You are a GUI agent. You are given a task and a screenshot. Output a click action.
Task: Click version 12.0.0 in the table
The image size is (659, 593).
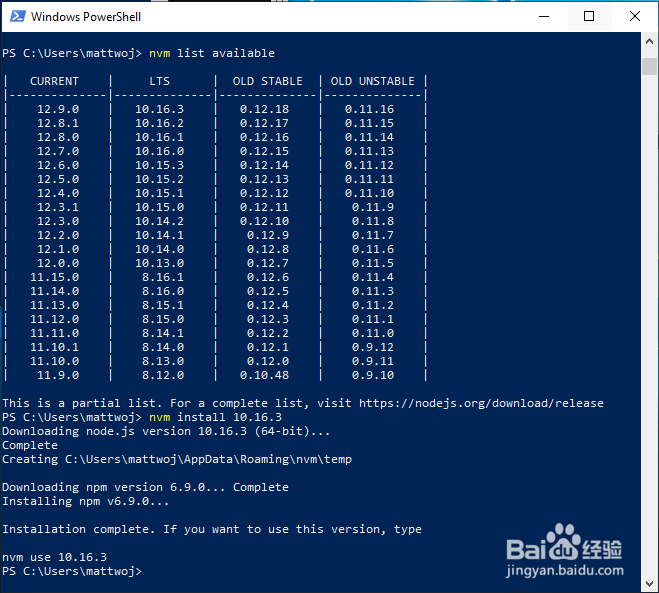point(58,263)
